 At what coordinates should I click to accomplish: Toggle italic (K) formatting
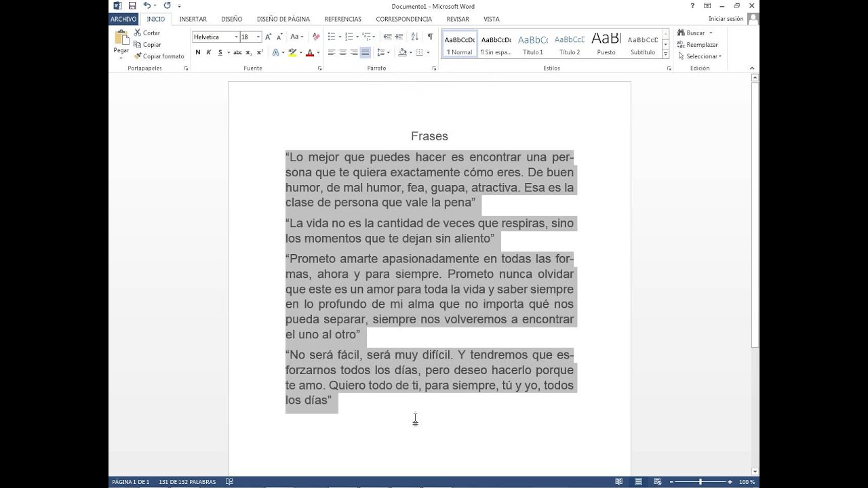click(209, 52)
